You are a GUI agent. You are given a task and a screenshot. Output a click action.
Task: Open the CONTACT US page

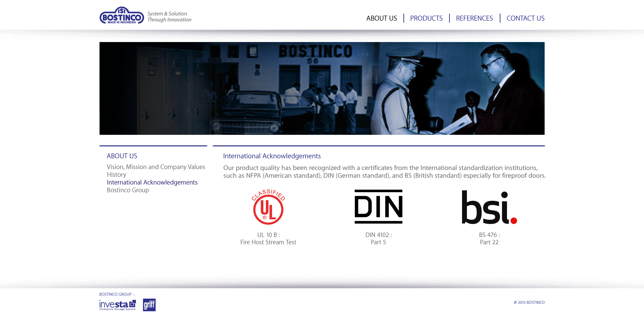click(x=526, y=18)
